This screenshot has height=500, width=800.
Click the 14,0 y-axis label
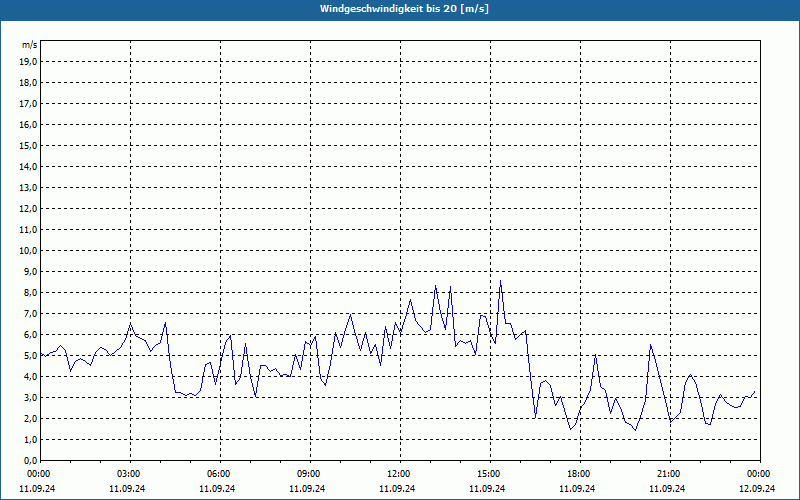click(x=28, y=166)
